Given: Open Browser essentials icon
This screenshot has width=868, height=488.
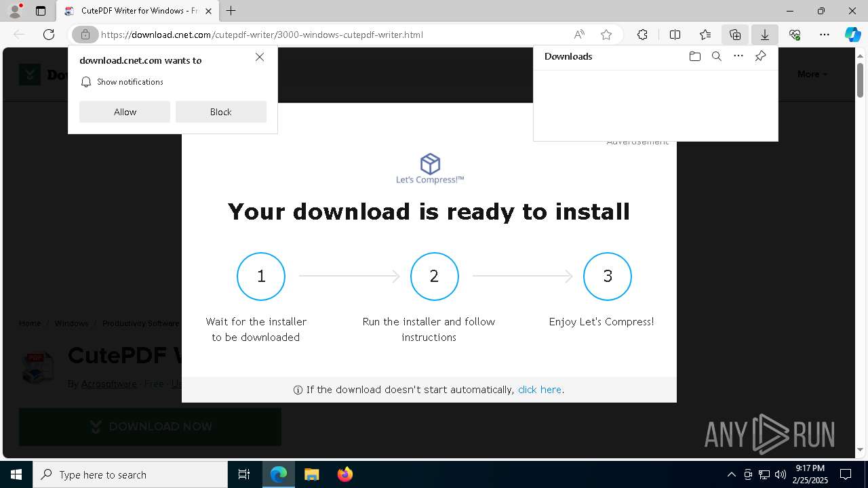Looking at the screenshot, I should [x=795, y=35].
